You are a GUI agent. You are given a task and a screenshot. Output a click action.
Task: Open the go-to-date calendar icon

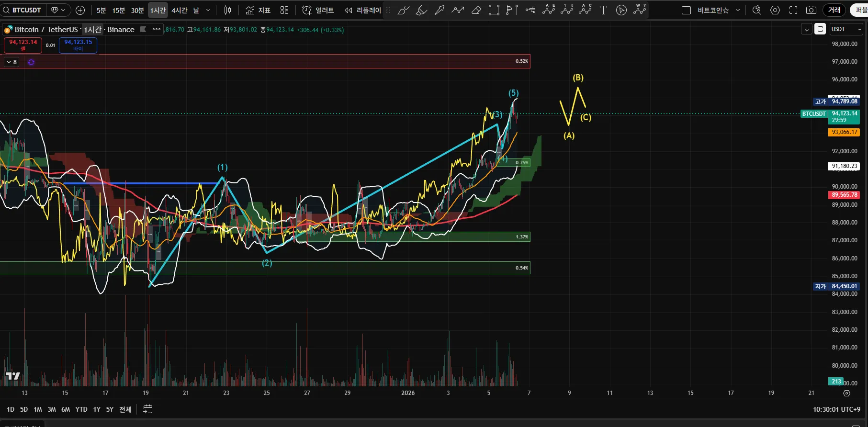(148, 409)
